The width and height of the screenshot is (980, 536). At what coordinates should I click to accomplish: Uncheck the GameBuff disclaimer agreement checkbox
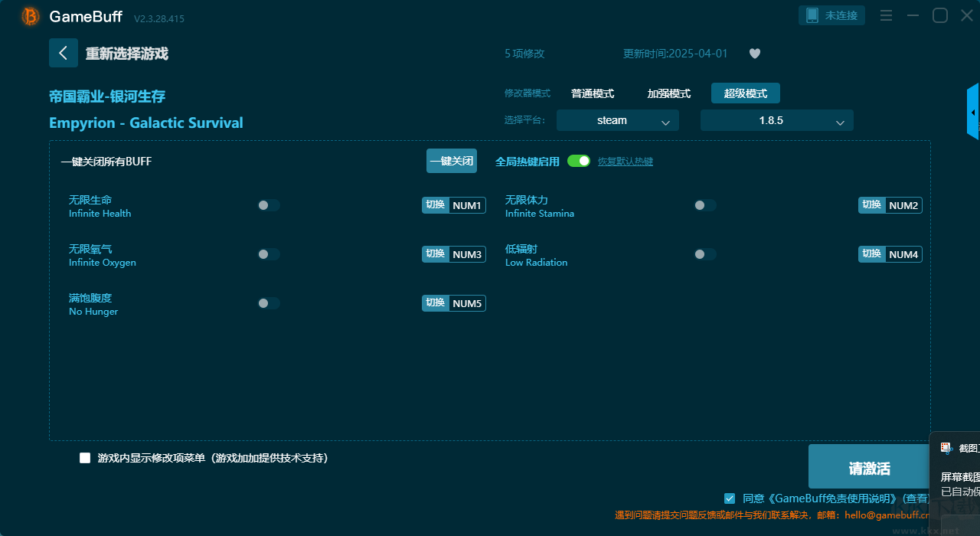(730, 498)
